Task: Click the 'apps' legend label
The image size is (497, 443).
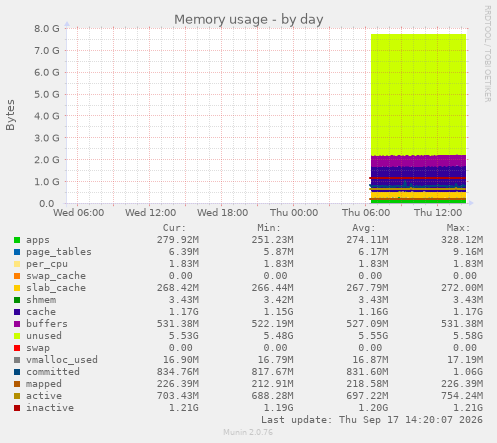Action: [x=38, y=240]
